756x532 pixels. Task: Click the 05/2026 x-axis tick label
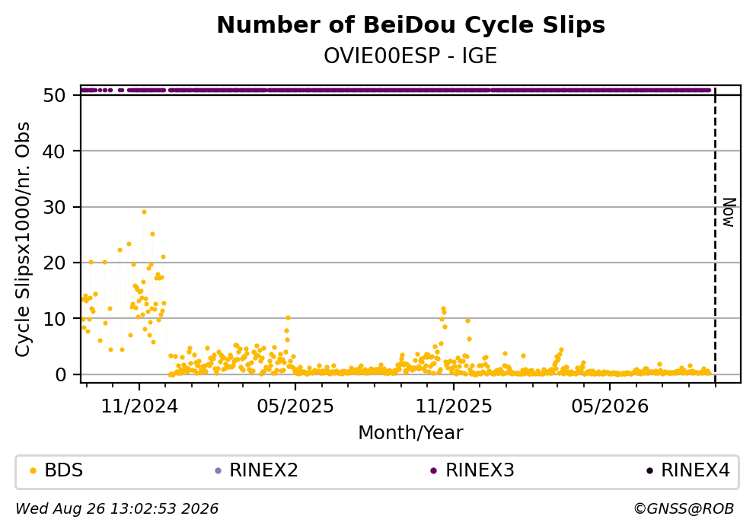pyautogui.click(x=610, y=406)
